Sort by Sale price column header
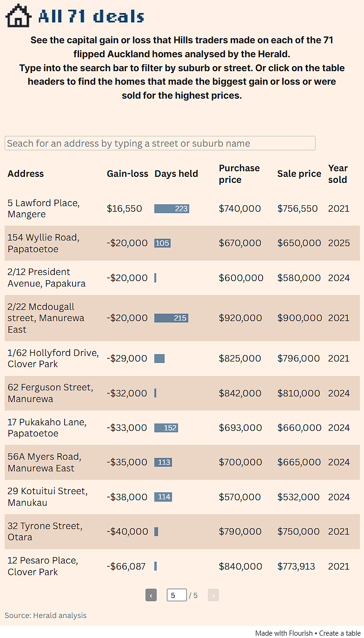The height and width of the screenshot is (638, 364). [x=299, y=174]
